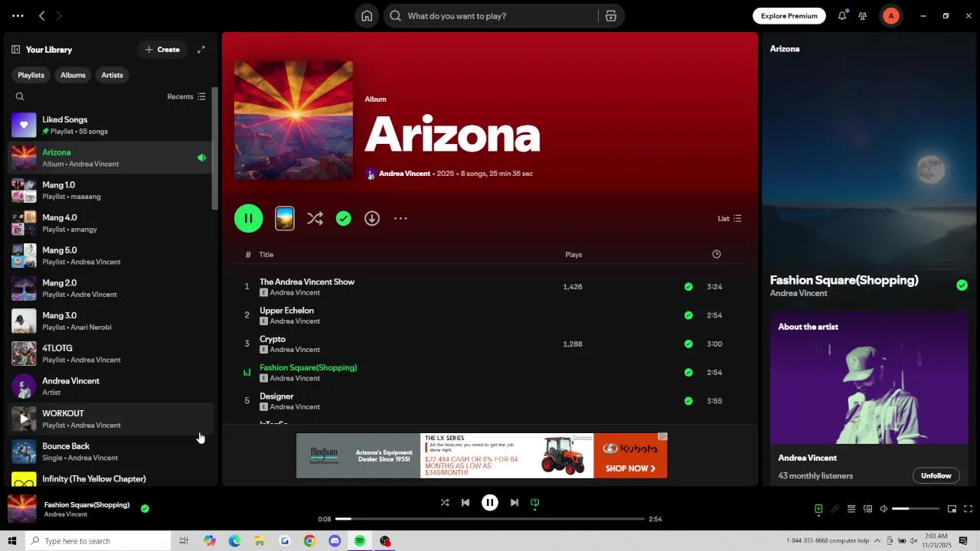This screenshot has height=551, width=980.
Task: Change List view options
Action: click(x=730, y=218)
